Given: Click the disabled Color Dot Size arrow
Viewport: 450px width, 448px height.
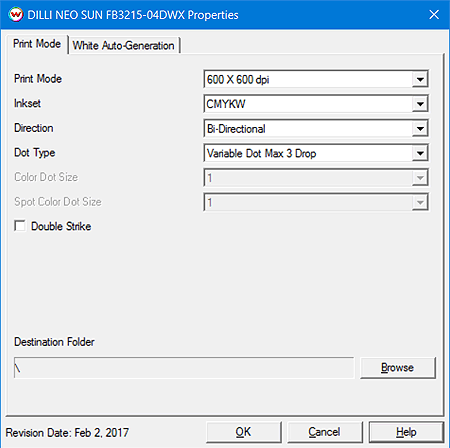Looking at the screenshot, I should click(x=420, y=178).
